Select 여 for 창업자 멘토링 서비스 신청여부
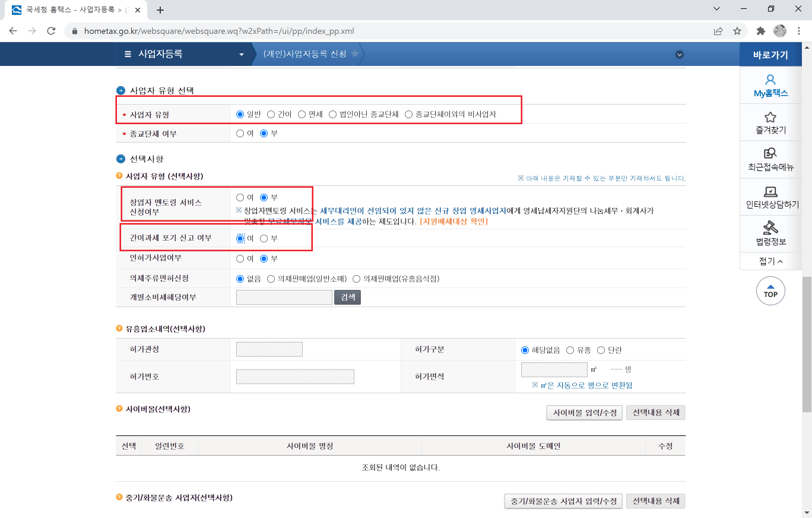The image size is (812, 518). click(x=240, y=197)
